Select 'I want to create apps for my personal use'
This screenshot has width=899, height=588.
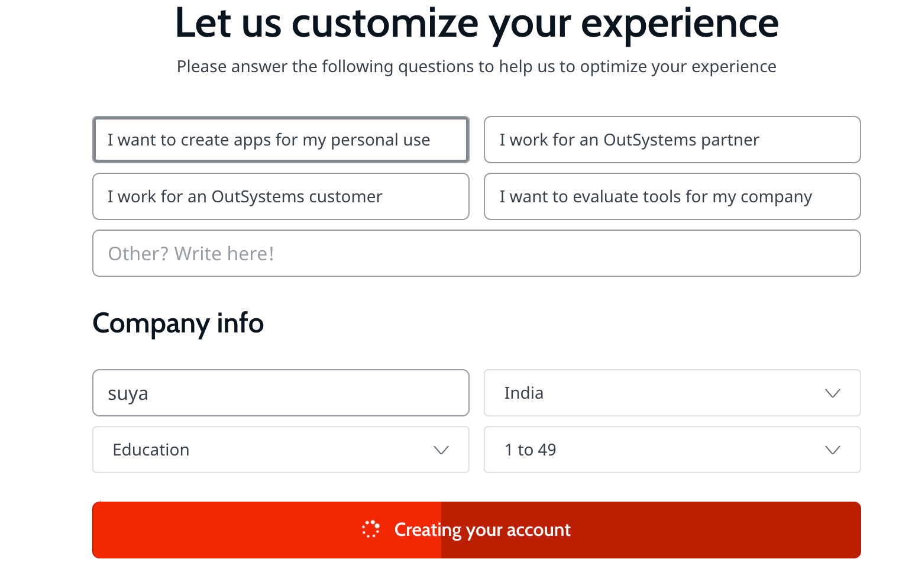(x=281, y=140)
